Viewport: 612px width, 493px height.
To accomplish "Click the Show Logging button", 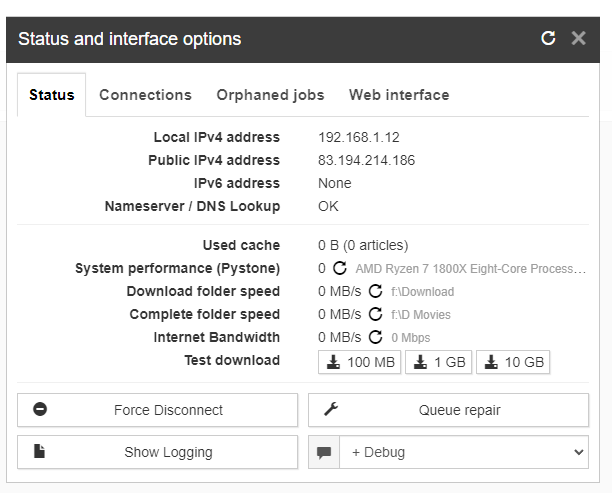I will [157, 452].
